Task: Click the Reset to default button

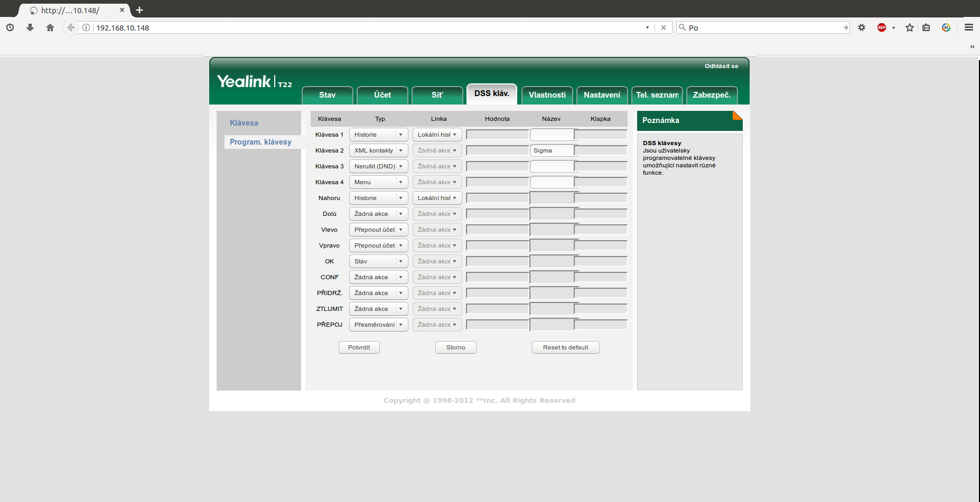Action: click(x=565, y=347)
